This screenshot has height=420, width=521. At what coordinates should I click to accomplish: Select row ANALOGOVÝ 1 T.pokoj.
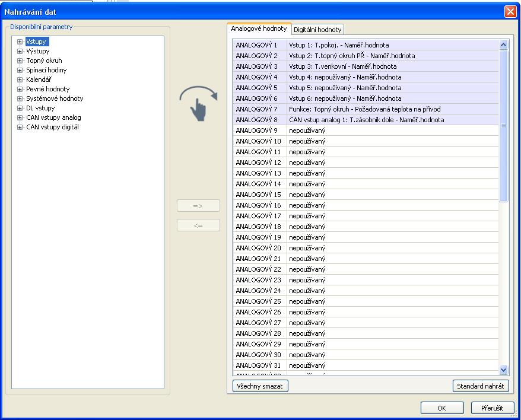366,45
